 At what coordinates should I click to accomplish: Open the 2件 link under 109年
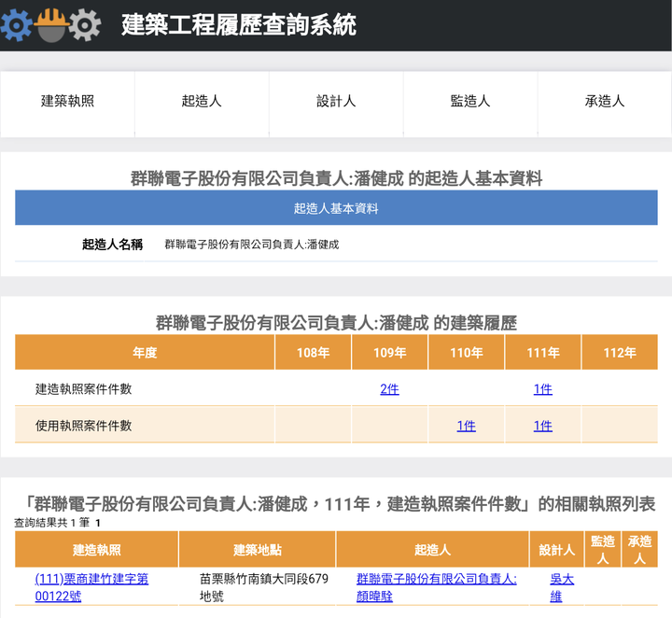[389, 389]
